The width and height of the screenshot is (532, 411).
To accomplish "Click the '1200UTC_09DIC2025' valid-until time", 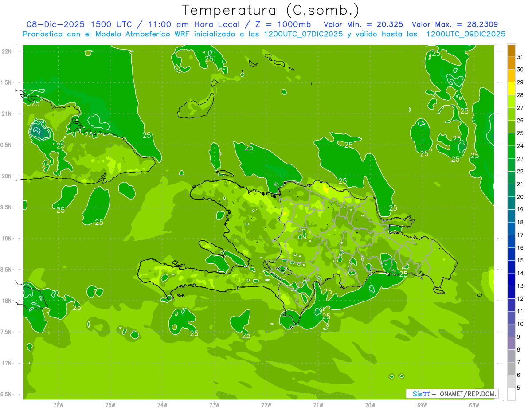I will [465, 34].
